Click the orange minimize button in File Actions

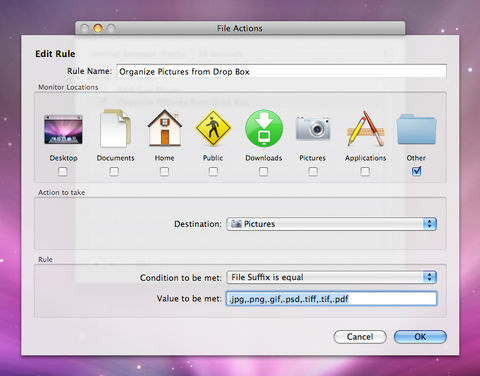click(x=98, y=28)
